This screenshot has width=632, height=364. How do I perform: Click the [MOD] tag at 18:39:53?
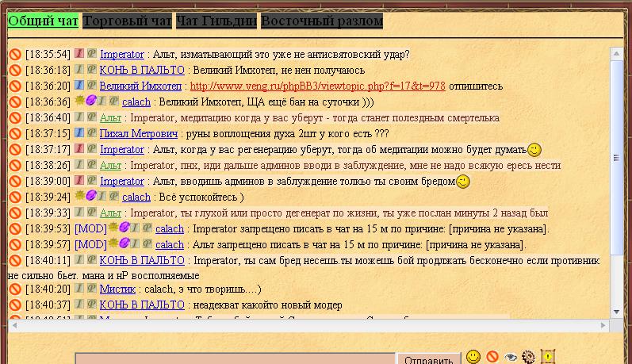click(x=90, y=229)
